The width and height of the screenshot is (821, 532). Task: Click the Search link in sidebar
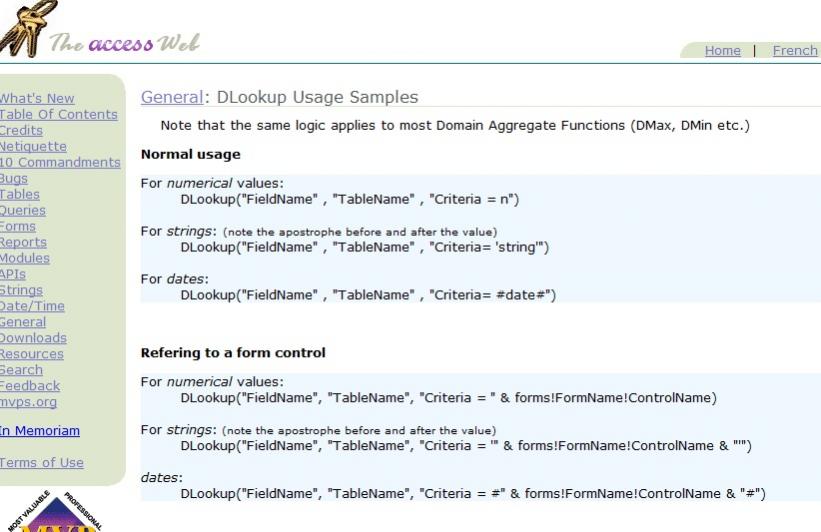[21, 370]
